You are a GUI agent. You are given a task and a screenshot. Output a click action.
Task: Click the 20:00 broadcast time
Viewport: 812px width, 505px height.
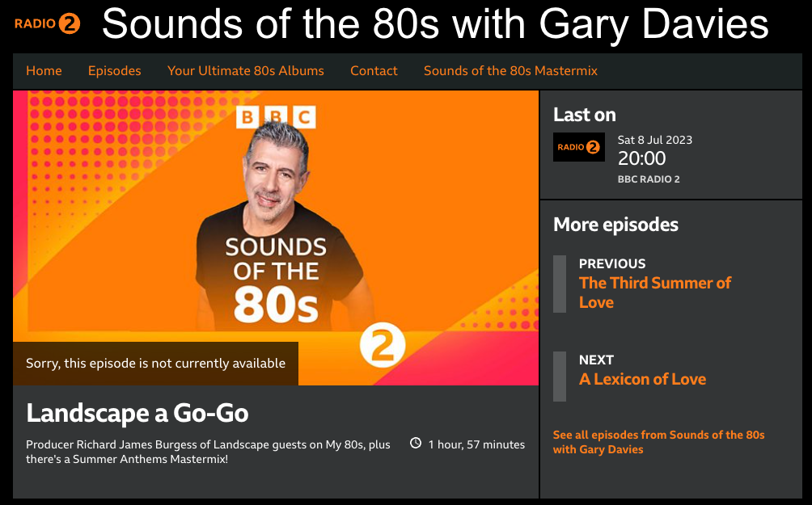[641, 158]
